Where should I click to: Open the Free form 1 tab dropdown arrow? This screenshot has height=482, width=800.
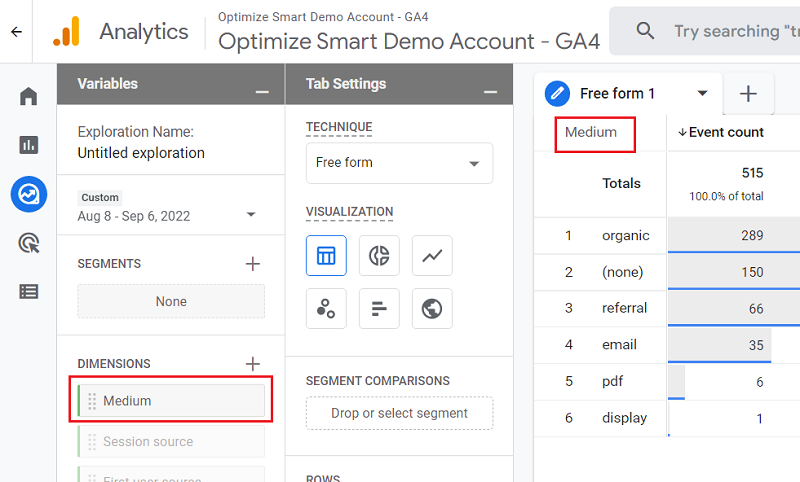tap(702, 93)
